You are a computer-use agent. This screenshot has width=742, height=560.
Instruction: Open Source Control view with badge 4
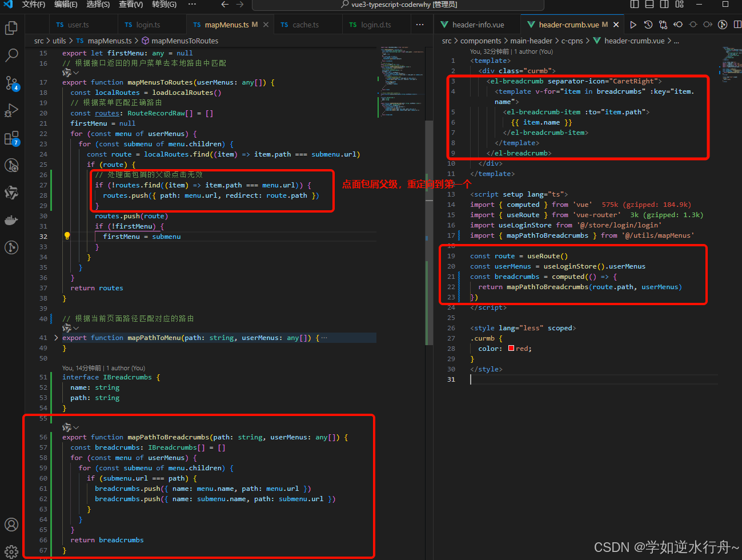coord(11,83)
